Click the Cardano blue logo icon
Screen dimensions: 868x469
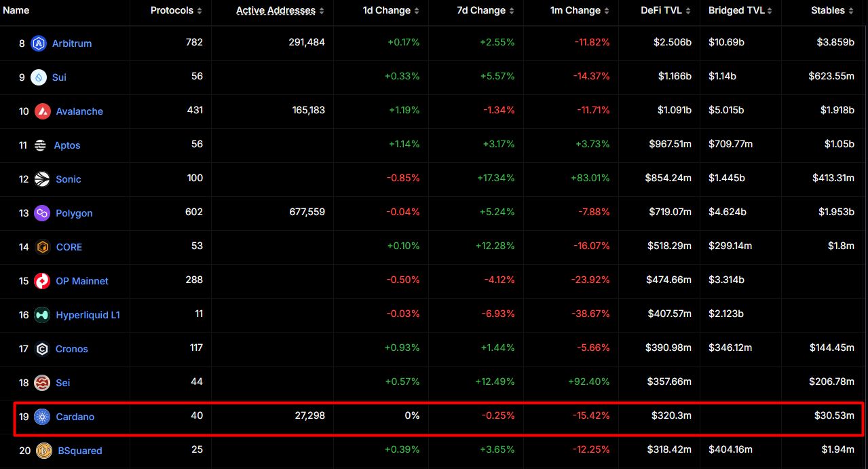click(x=42, y=417)
